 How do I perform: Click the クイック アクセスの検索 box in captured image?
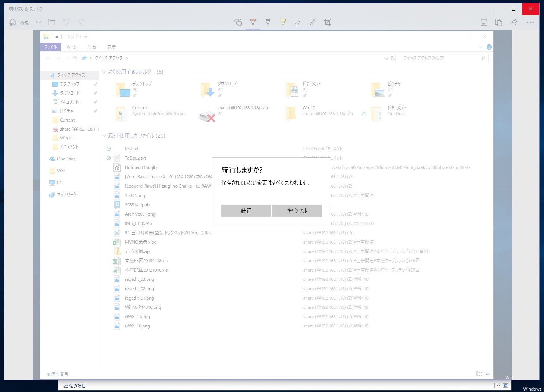[444, 58]
